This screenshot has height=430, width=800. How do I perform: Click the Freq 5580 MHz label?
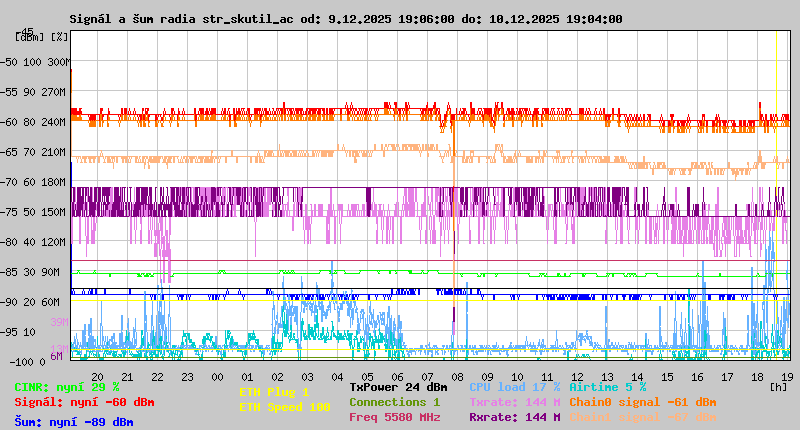pos(394,417)
